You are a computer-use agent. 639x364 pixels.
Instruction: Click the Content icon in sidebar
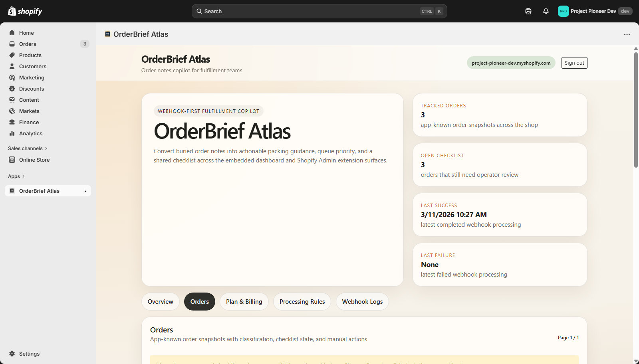click(12, 100)
